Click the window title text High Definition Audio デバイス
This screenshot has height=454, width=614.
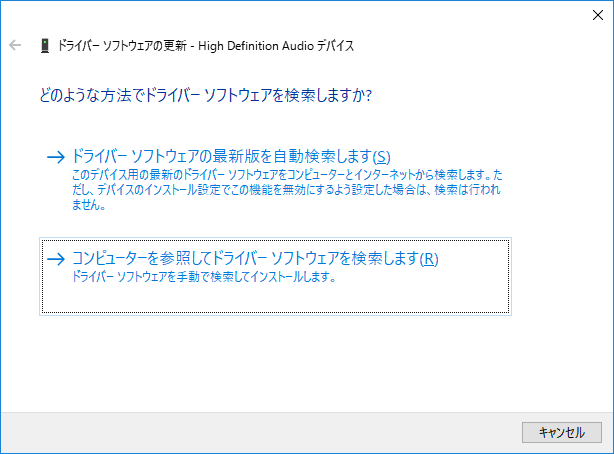coord(276,46)
